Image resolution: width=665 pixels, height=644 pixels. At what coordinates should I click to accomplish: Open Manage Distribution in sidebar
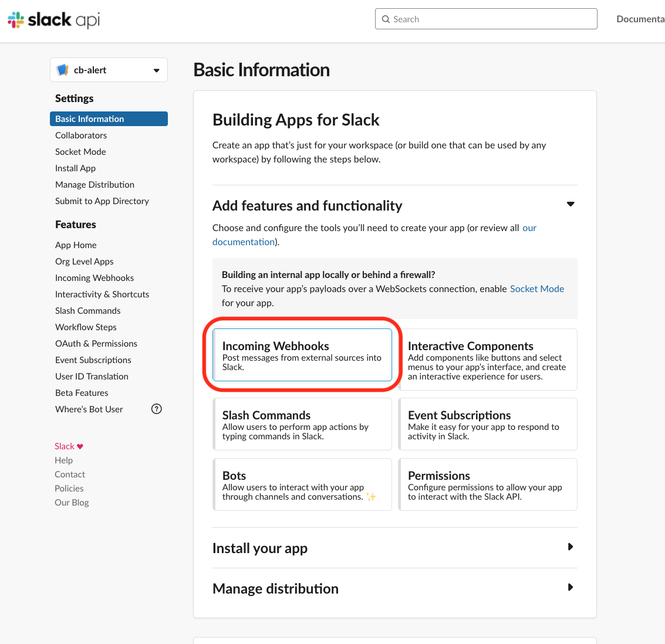click(94, 185)
